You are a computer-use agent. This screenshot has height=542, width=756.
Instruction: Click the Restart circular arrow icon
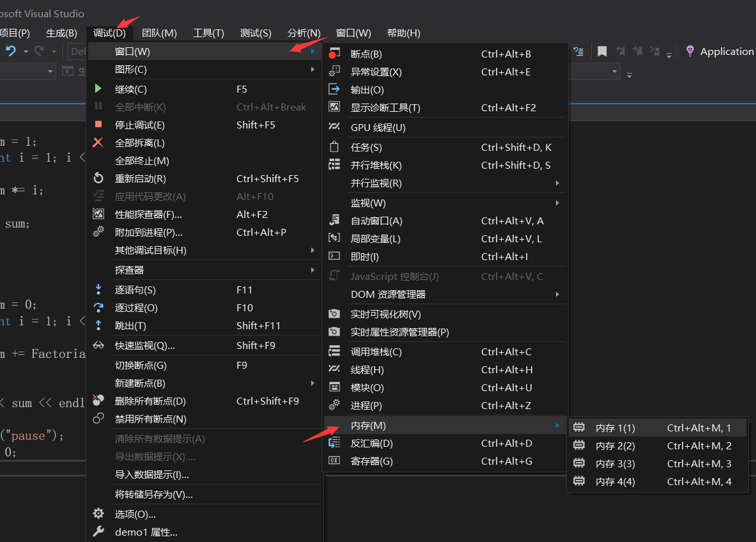coord(98,178)
